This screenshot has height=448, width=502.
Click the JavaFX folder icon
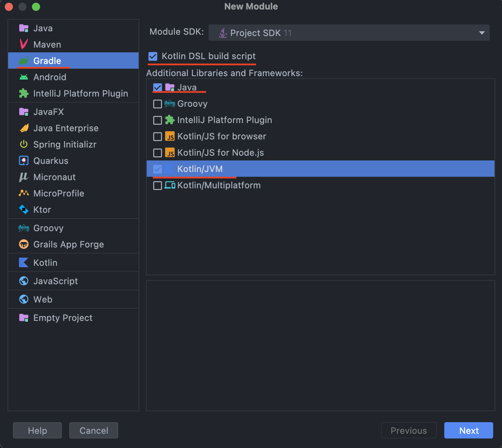(24, 112)
